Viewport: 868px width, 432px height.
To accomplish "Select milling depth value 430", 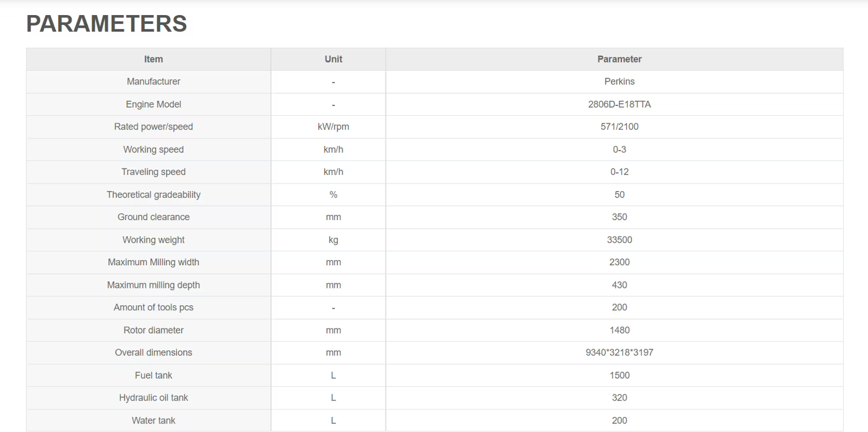I will point(619,285).
